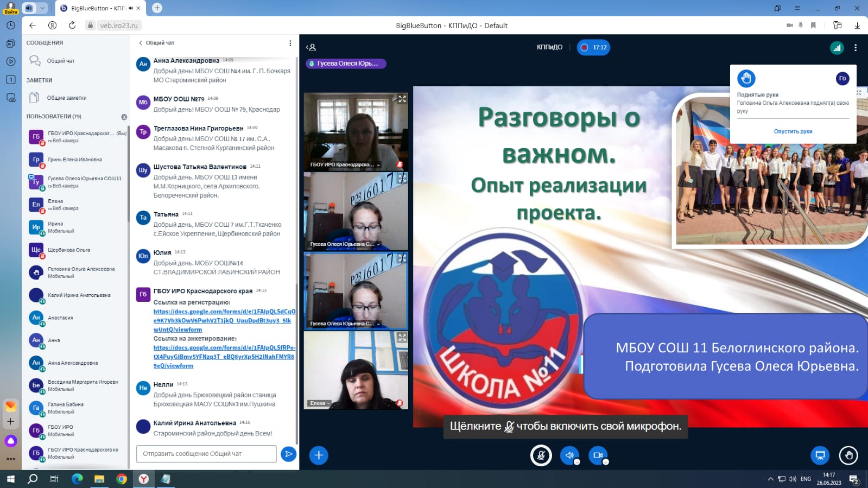This screenshot has width=868, height=488.
Task: Click the raise hand button
Action: pos(848,455)
